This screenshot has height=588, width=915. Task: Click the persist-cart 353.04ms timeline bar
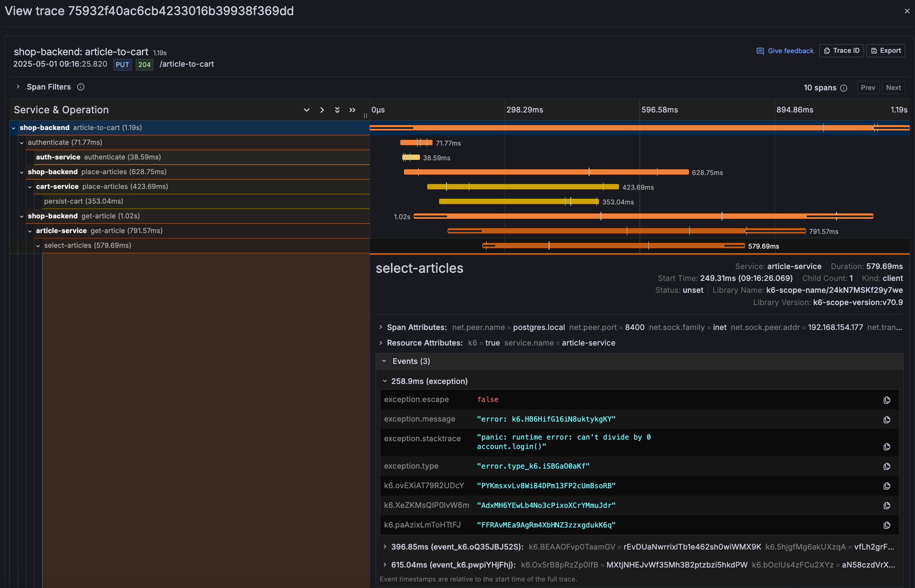pyautogui.click(x=518, y=202)
